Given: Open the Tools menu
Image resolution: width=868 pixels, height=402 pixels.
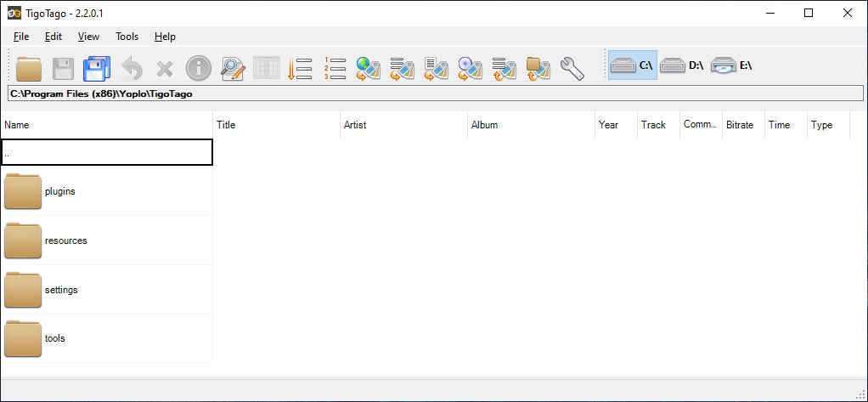Looking at the screenshot, I should (x=127, y=37).
